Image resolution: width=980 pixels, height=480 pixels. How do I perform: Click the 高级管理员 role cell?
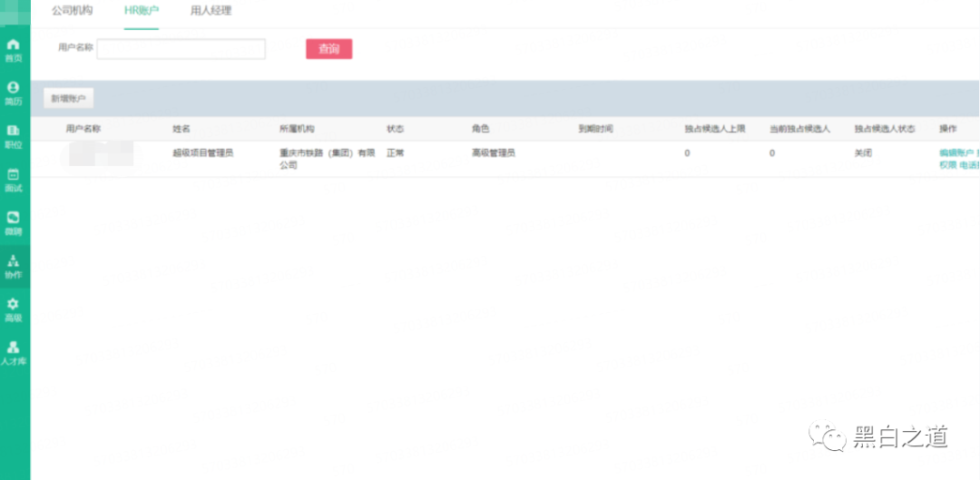pyautogui.click(x=494, y=152)
